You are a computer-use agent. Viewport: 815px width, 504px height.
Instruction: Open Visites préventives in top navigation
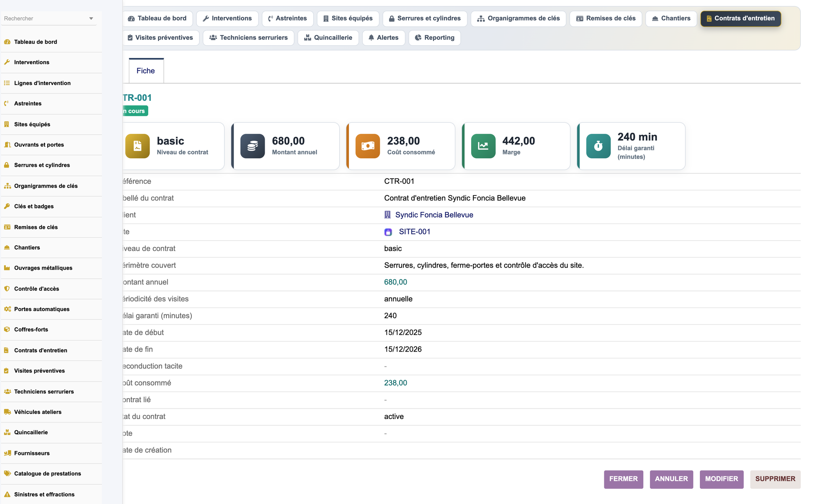pyautogui.click(x=161, y=38)
